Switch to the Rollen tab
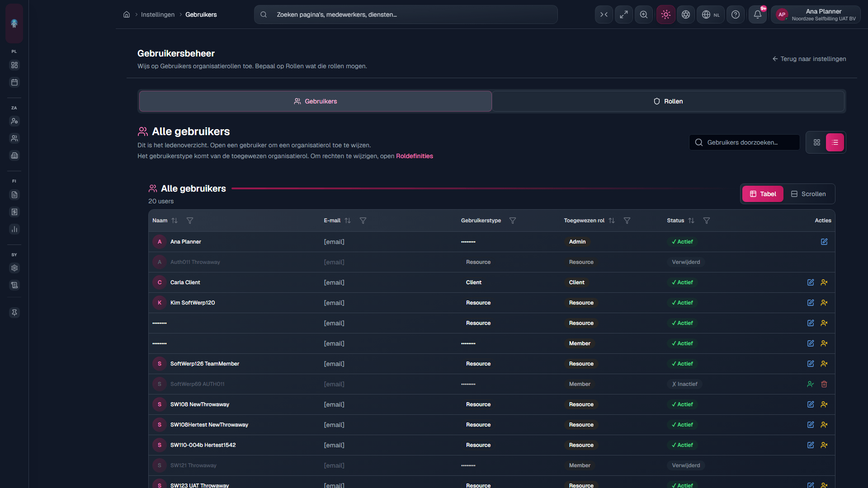The height and width of the screenshot is (488, 868). tap(668, 101)
